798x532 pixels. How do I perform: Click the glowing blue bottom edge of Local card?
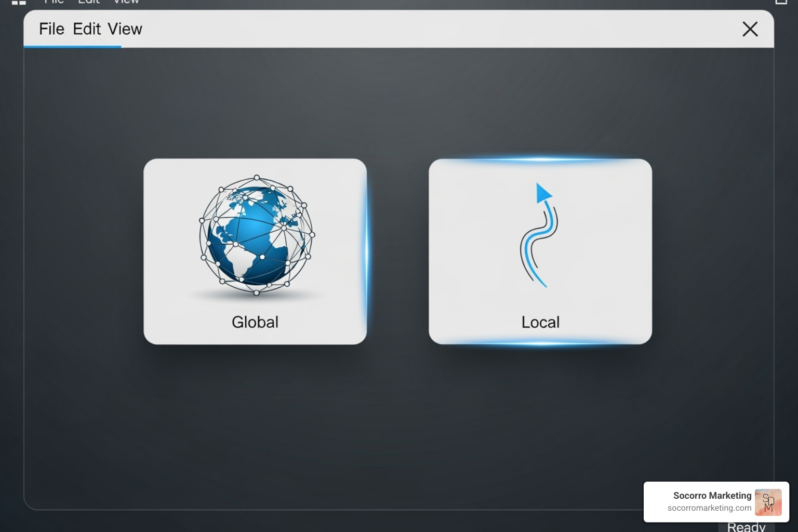[x=540, y=343]
